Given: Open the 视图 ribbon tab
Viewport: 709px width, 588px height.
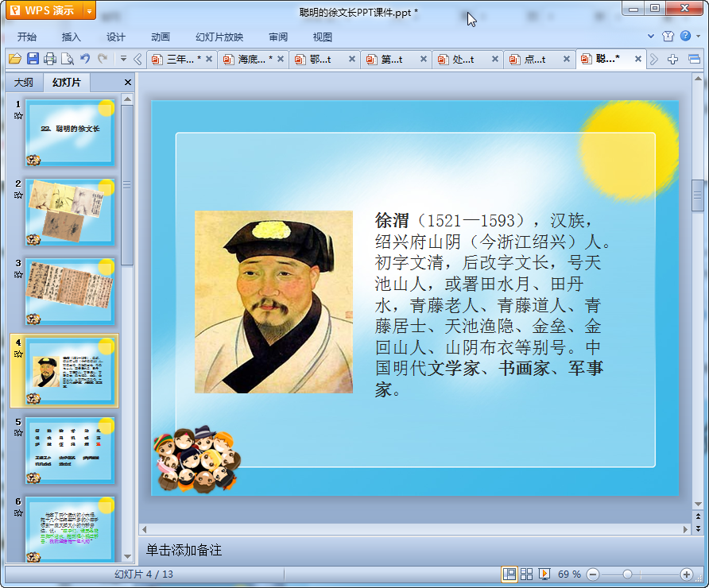Looking at the screenshot, I should pos(323,37).
